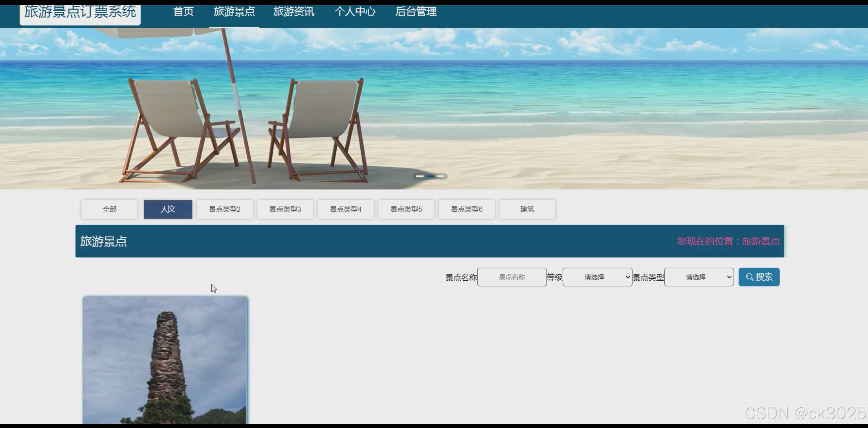This screenshot has width=868, height=428.
Task: Open the 等级 dropdown
Action: tap(597, 277)
